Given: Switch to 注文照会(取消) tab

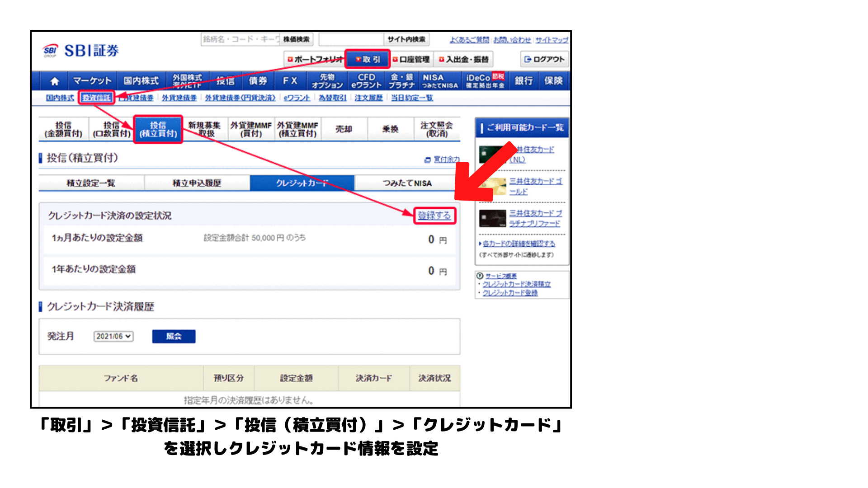Looking at the screenshot, I should tap(437, 129).
